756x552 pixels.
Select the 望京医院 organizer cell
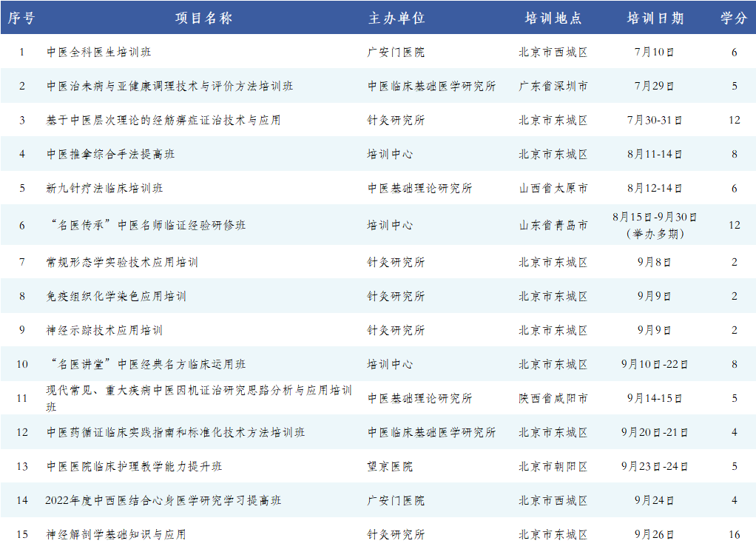coord(391,467)
